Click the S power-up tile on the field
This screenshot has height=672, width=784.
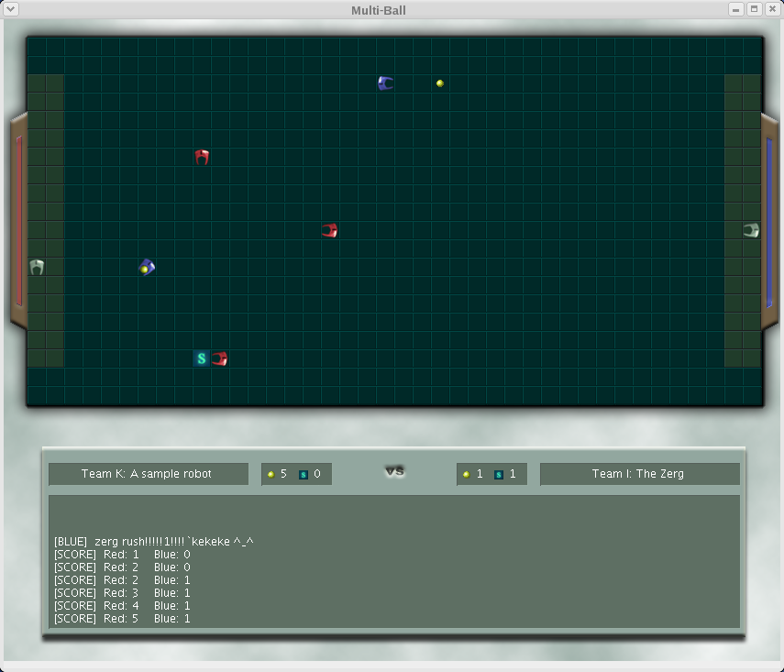(202, 358)
